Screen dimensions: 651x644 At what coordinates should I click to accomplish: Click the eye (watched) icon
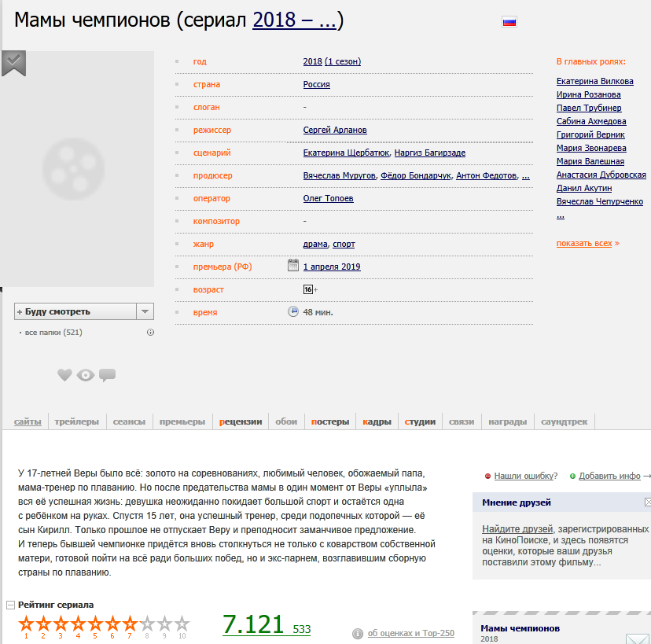[x=86, y=375]
